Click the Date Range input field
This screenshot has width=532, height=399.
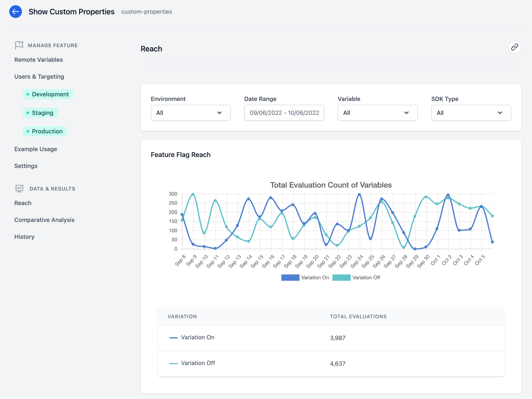(284, 113)
